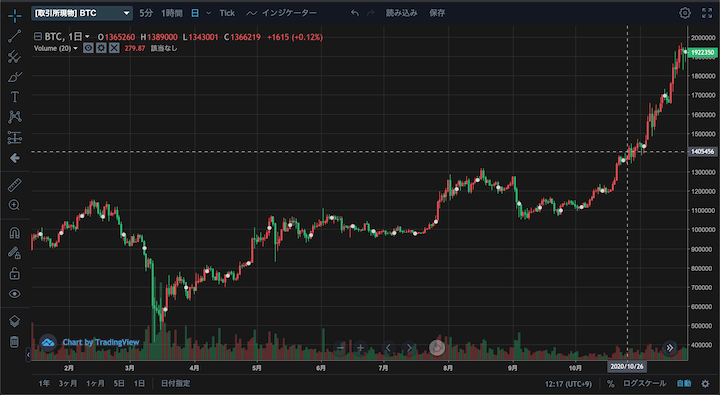Viewport: 720px width, 395px height.
Task: Reset the chart view
Action: (437, 348)
